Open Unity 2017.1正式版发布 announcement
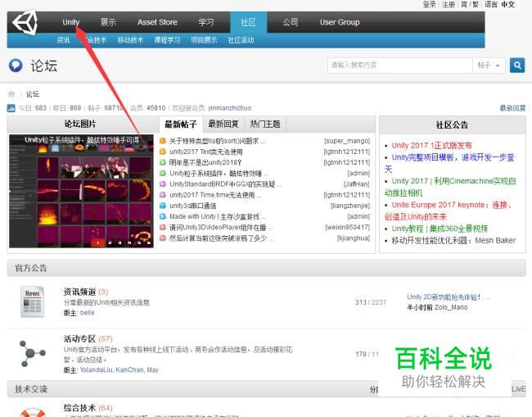Image resolution: width=532 pixels, height=417 pixels. click(x=431, y=145)
